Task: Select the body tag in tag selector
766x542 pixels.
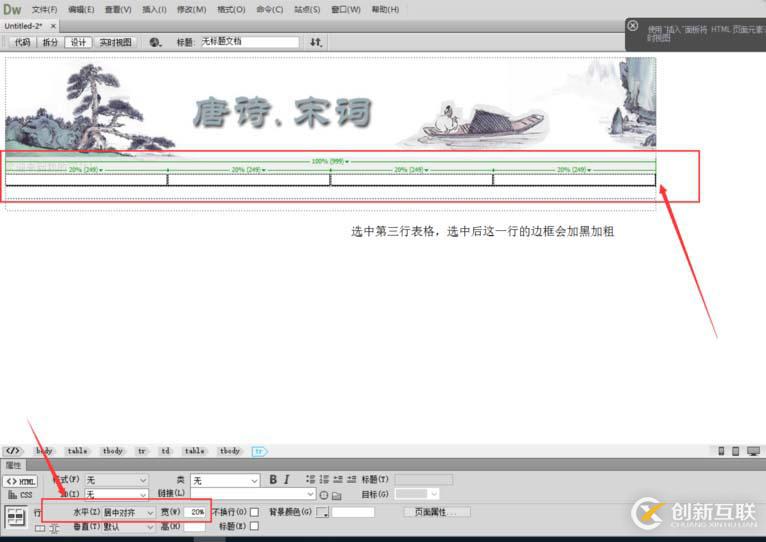Action: 44,451
